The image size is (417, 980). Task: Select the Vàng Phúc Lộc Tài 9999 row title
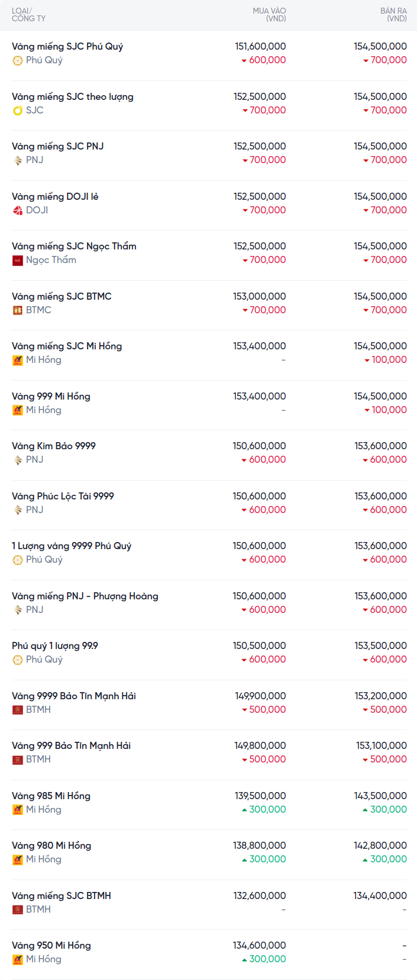point(63,496)
